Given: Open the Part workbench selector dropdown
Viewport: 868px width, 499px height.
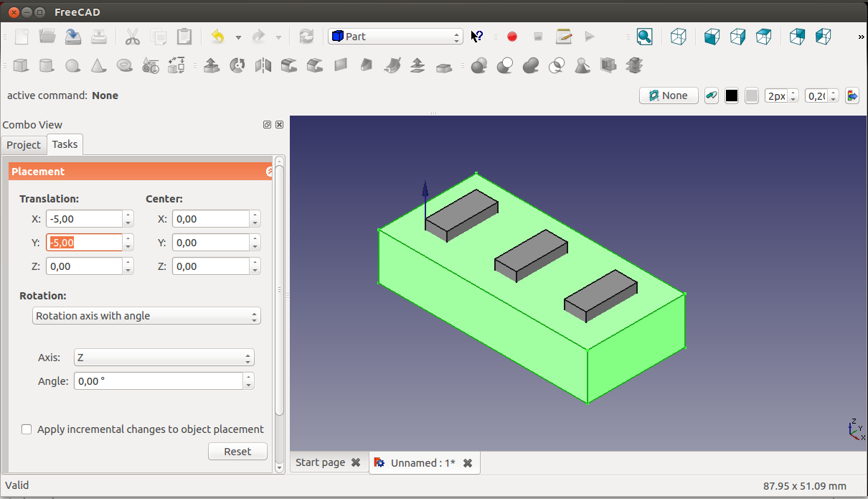Looking at the screenshot, I should 395,37.
